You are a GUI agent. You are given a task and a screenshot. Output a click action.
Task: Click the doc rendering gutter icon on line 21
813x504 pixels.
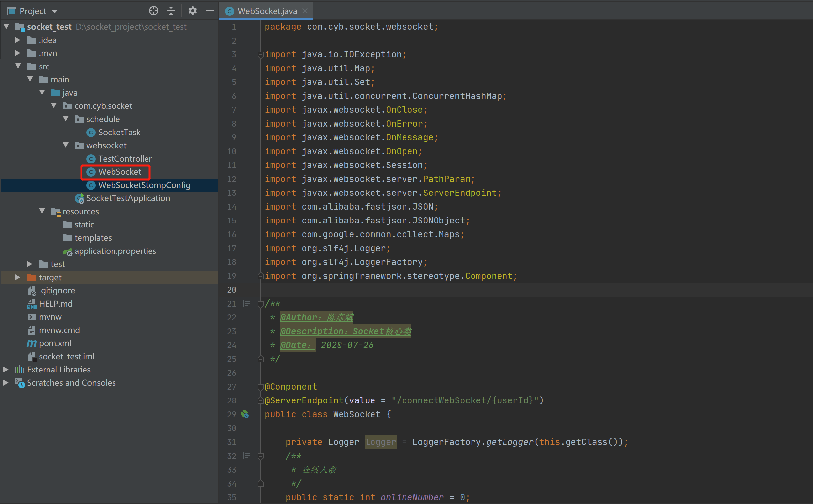pyautogui.click(x=246, y=303)
